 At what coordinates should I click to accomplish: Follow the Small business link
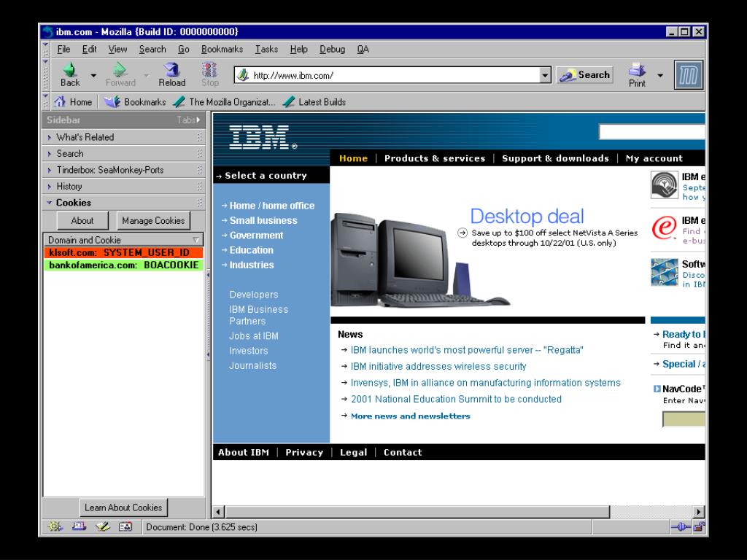coord(263,220)
